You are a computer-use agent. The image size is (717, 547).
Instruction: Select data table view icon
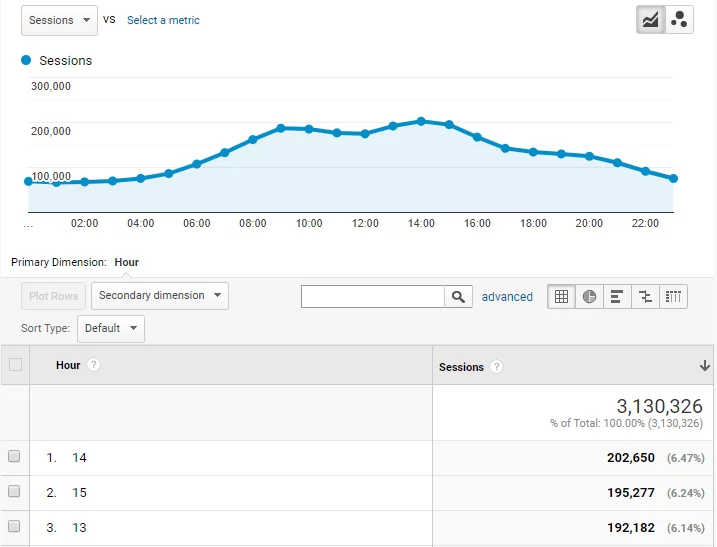561,296
